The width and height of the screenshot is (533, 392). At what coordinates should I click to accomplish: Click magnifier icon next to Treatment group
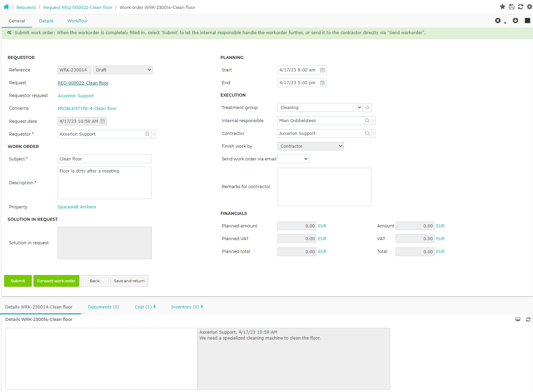(x=367, y=108)
